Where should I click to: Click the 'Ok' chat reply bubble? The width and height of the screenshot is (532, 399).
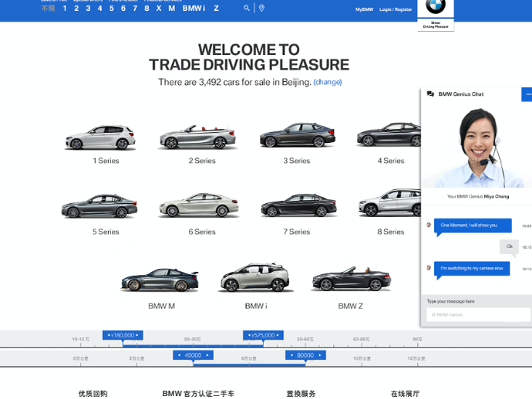[510, 247]
